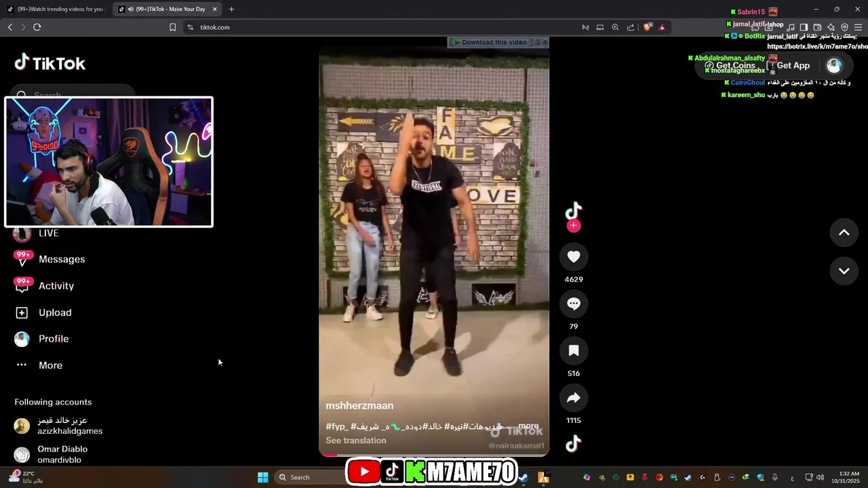Toggle the browser sidebar panel

[804, 27]
